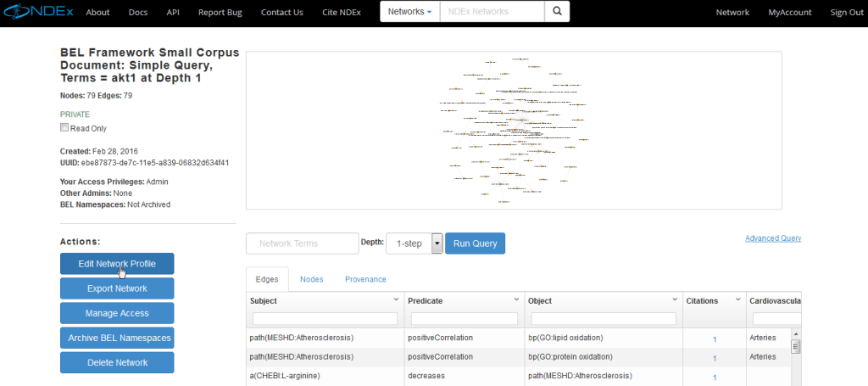Click the Run Query button
868x386 pixels.
point(475,243)
